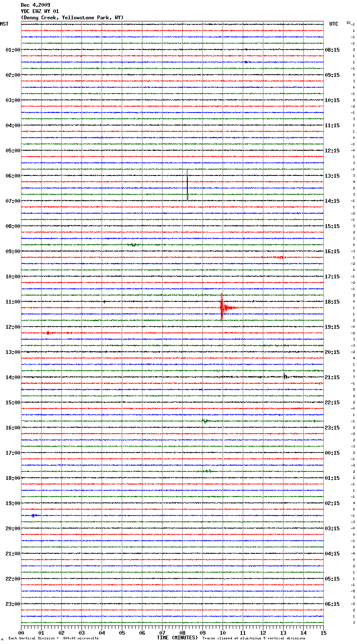Select the '20:00' MST time label
Image resolution: width=357 pixels, height=644 pixels.
(13, 529)
